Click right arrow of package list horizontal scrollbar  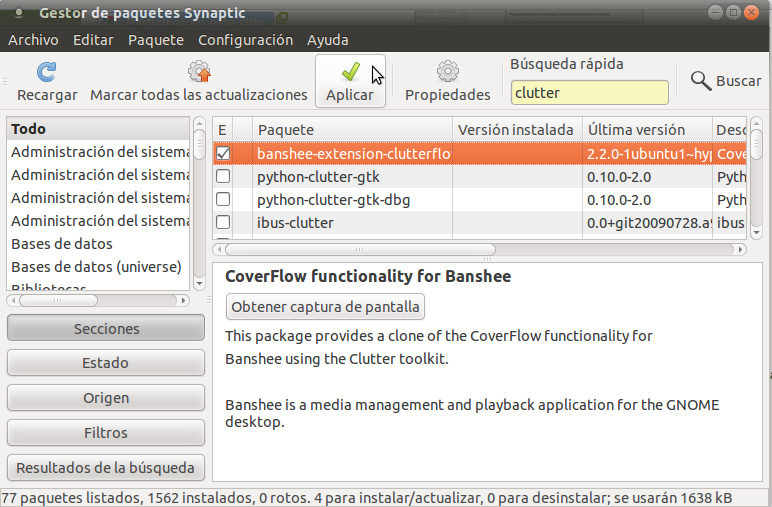(740, 250)
